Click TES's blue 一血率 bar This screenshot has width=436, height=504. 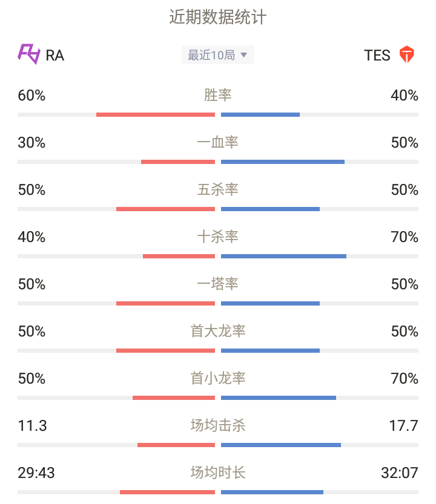tap(283, 162)
